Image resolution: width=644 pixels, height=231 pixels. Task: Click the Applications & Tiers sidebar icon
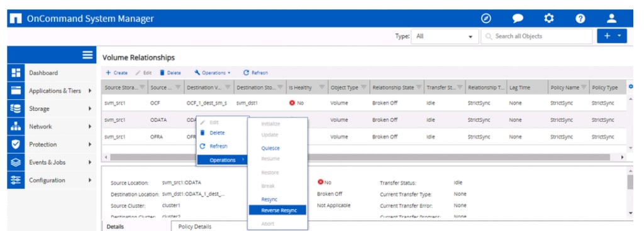point(16,91)
